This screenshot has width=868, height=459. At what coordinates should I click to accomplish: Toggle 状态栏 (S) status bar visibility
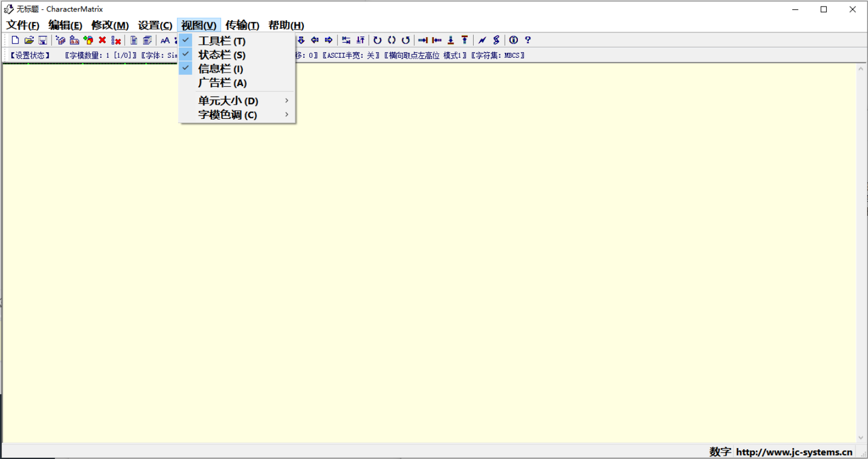tap(237, 55)
